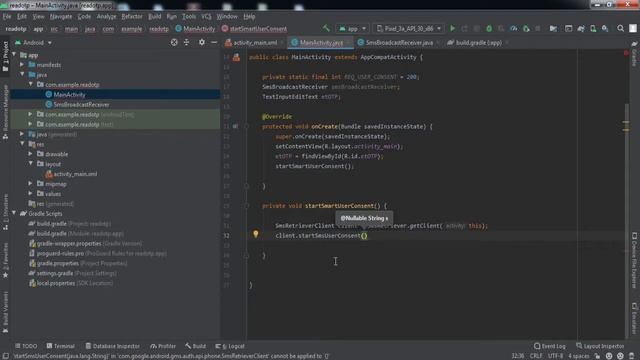Image resolution: width=640 pixels, height=360 pixels.
Task: Open Resource Manager side tab
Action: pos(5,112)
